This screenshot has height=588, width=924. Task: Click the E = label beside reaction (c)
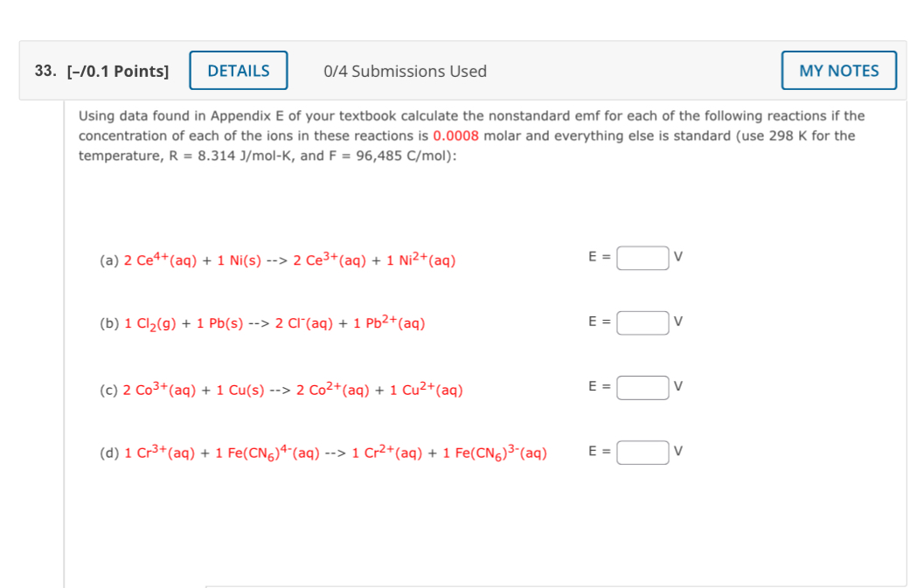[x=598, y=386]
